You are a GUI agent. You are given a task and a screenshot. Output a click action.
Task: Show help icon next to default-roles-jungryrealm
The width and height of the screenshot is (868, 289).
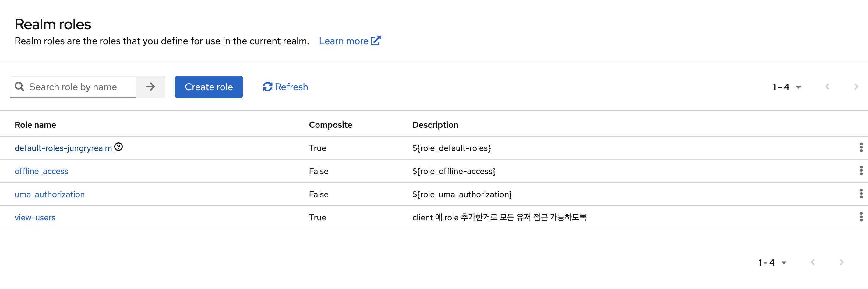[x=118, y=147]
